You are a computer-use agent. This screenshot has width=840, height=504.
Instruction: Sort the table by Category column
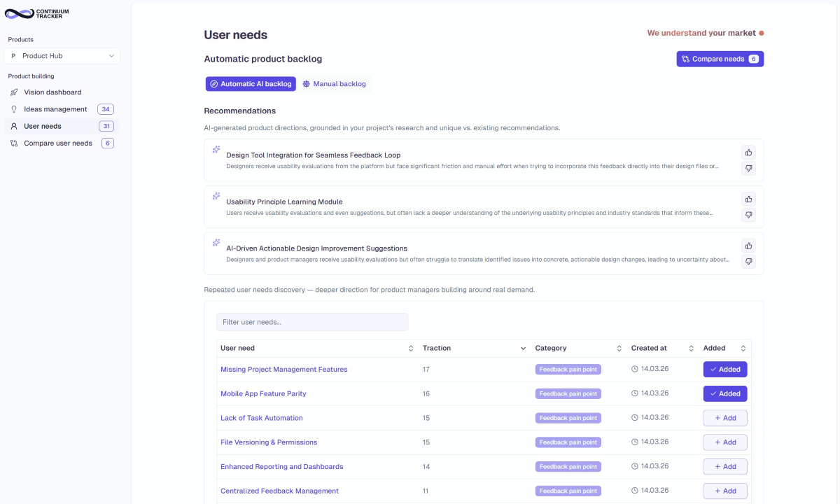[x=619, y=348]
